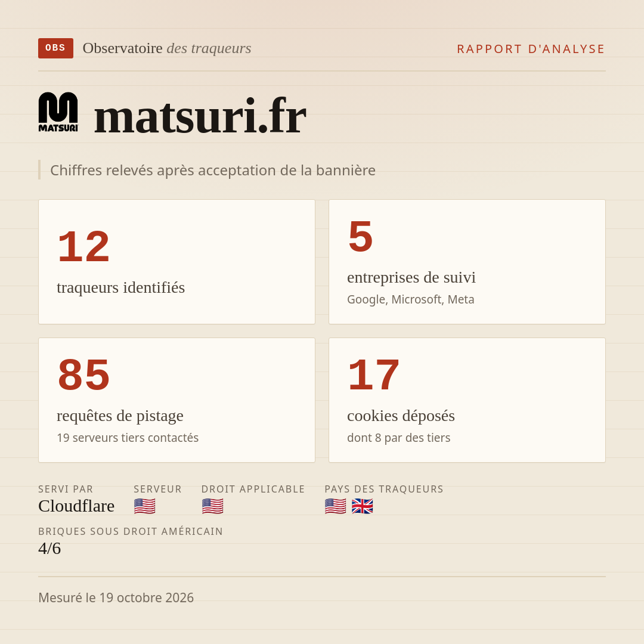Click the number 17 in the cookies card

(x=373, y=375)
